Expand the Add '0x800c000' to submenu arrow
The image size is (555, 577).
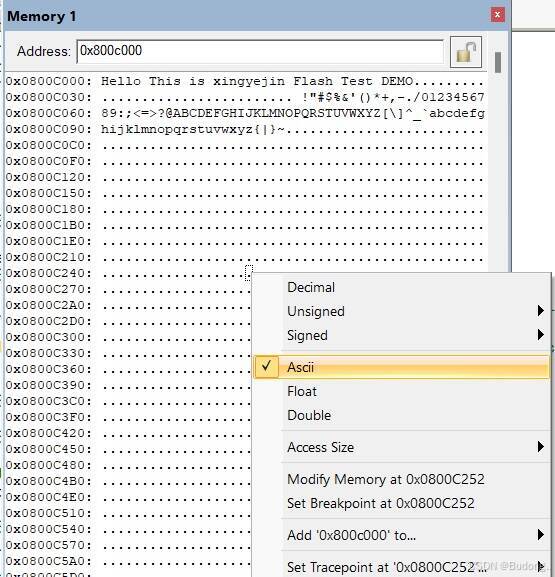coord(540,534)
